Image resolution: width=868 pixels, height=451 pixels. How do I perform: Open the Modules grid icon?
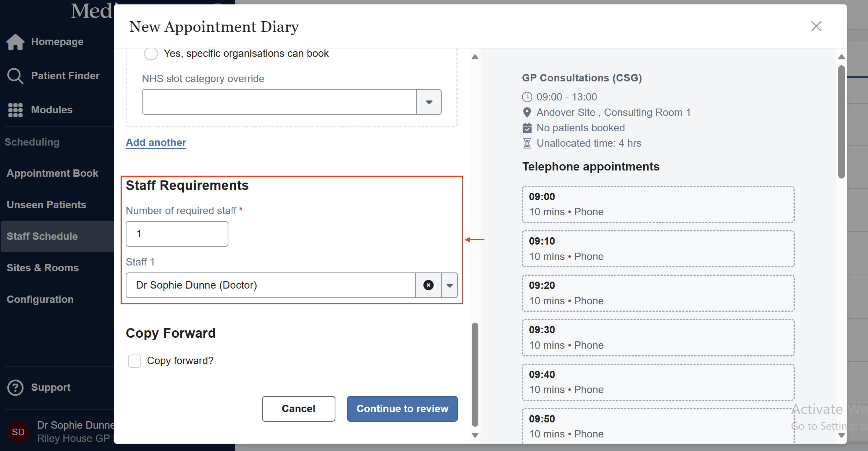(15, 110)
